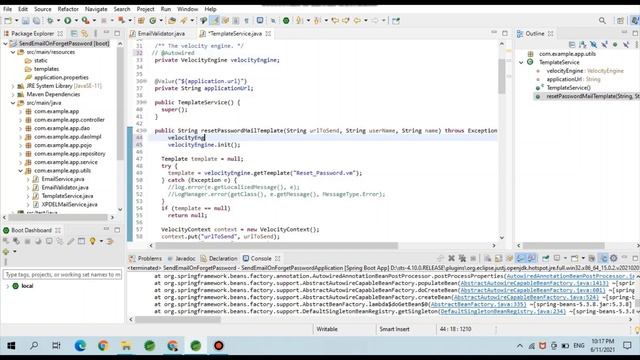
Task: Click the red recorder icon on taskbar
Action: (218, 346)
